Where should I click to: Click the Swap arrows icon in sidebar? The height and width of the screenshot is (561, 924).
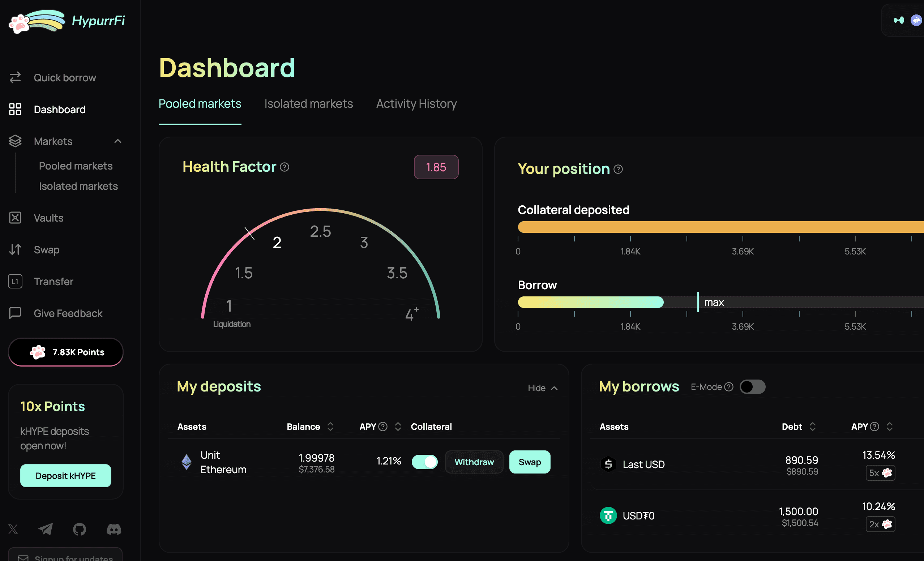(15, 250)
